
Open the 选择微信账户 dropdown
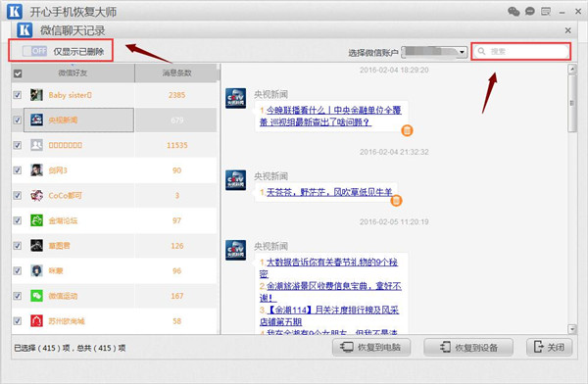tap(434, 52)
